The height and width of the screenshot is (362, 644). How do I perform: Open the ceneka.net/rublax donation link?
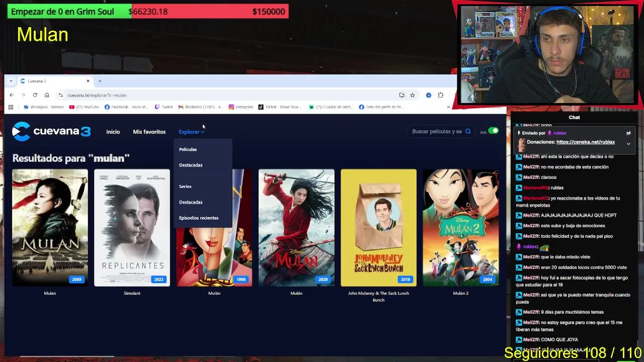(x=586, y=142)
